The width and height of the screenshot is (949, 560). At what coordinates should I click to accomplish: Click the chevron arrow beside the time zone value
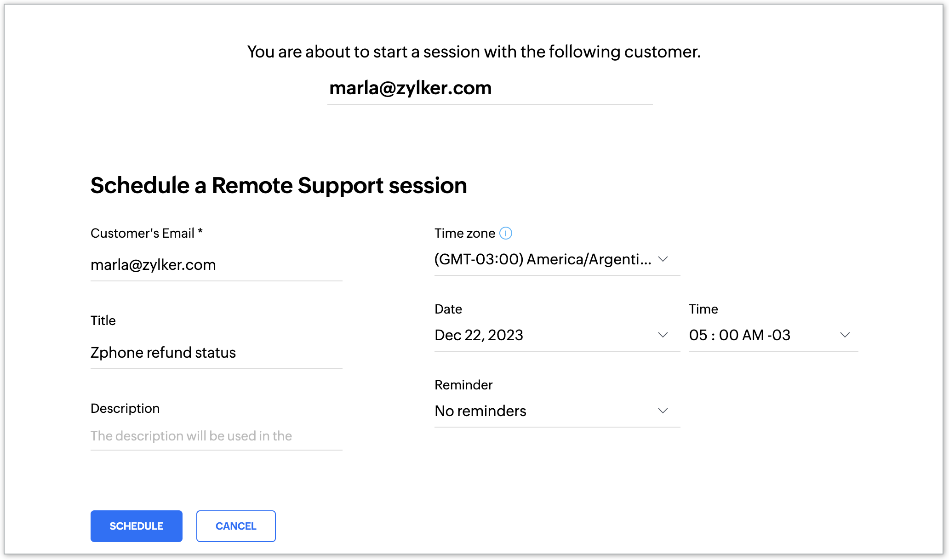pyautogui.click(x=663, y=259)
